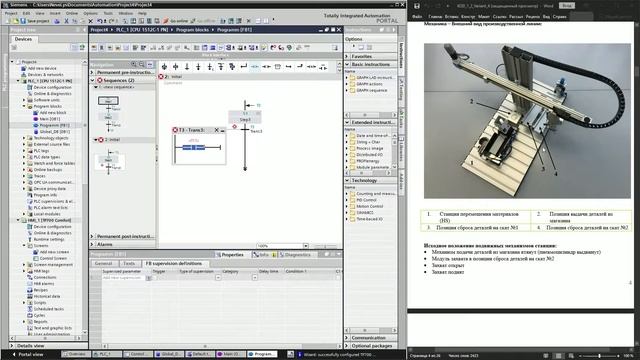Expand Permanent post-instructions section
The image size is (640, 360).
(92, 236)
